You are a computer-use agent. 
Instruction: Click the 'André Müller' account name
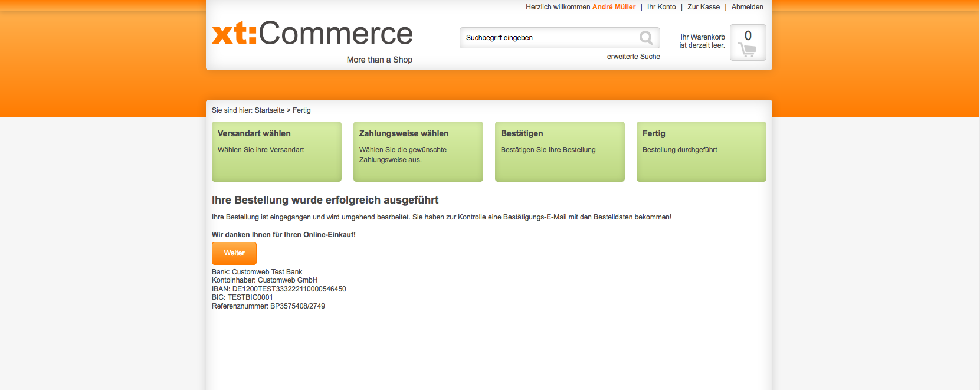coord(614,7)
